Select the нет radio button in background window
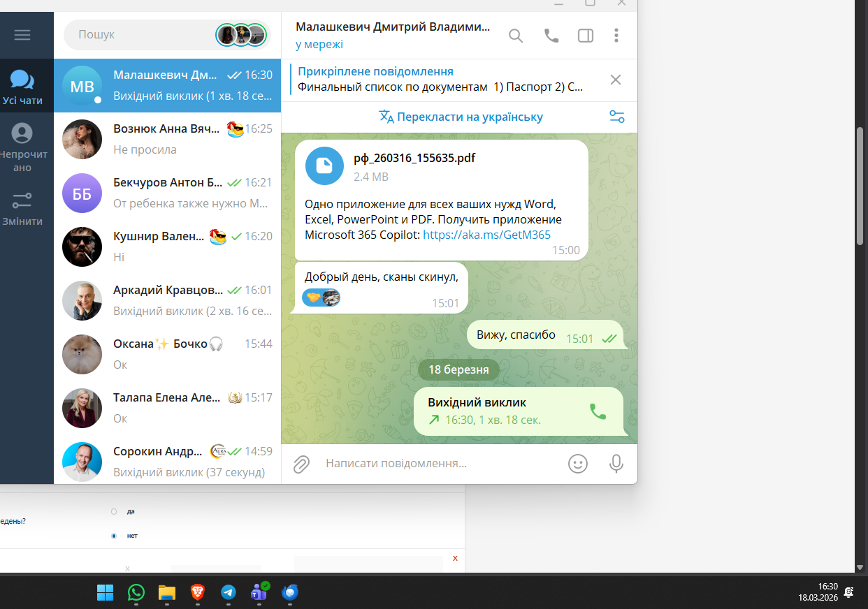The height and width of the screenshot is (609, 868). pyautogui.click(x=114, y=536)
